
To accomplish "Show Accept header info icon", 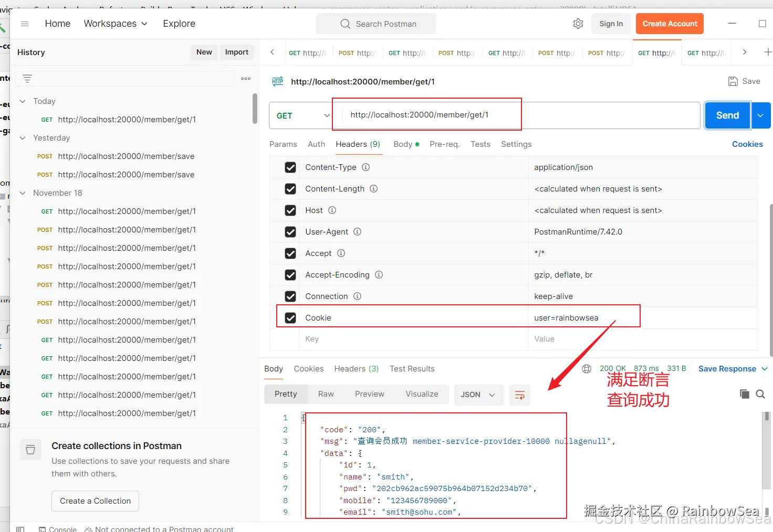I will [x=341, y=253].
